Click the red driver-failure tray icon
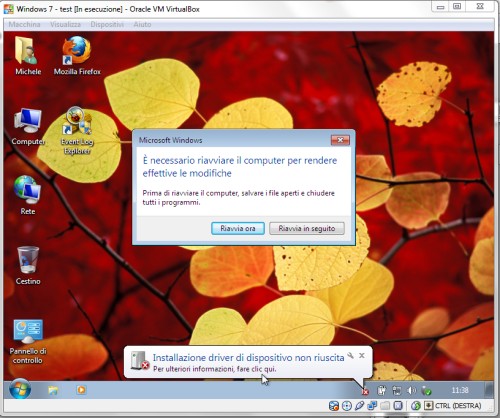 coord(366,391)
